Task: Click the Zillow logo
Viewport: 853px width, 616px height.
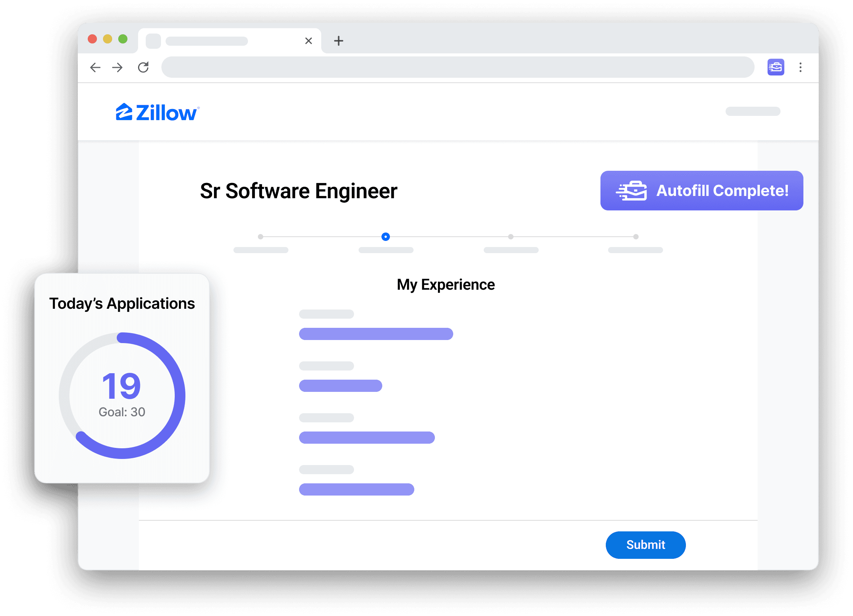Action: coord(158,112)
